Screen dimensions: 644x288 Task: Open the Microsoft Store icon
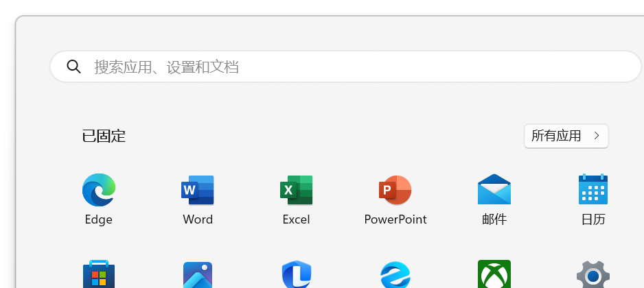coord(99,274)
